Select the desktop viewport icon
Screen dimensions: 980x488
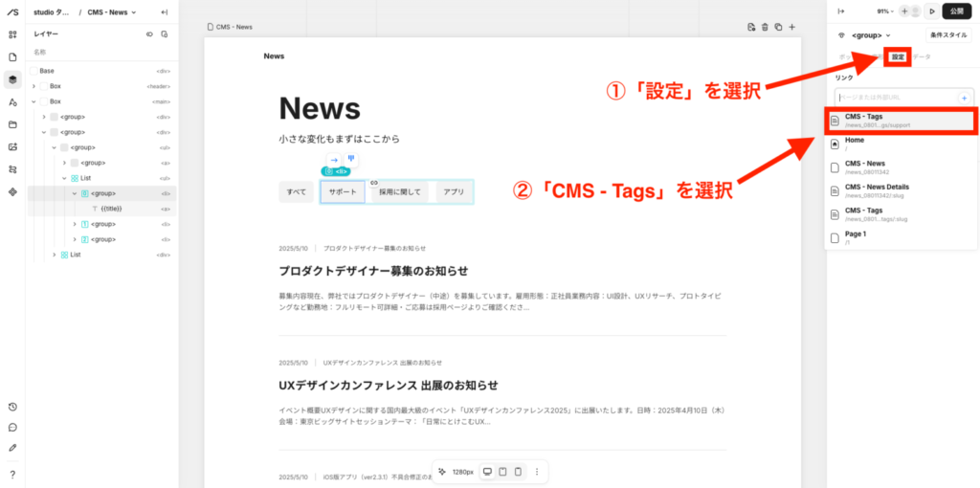click(x=487, y=472)
